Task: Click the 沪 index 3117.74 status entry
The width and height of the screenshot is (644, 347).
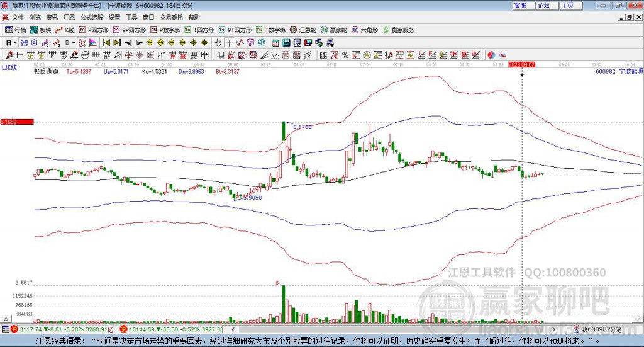Action: click(62, 329)
